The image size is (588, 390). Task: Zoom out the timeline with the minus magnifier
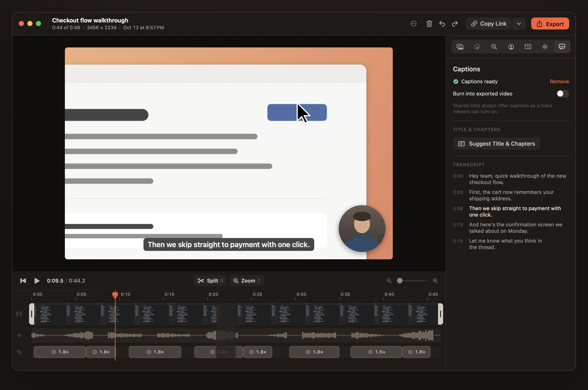coord(389,281)
